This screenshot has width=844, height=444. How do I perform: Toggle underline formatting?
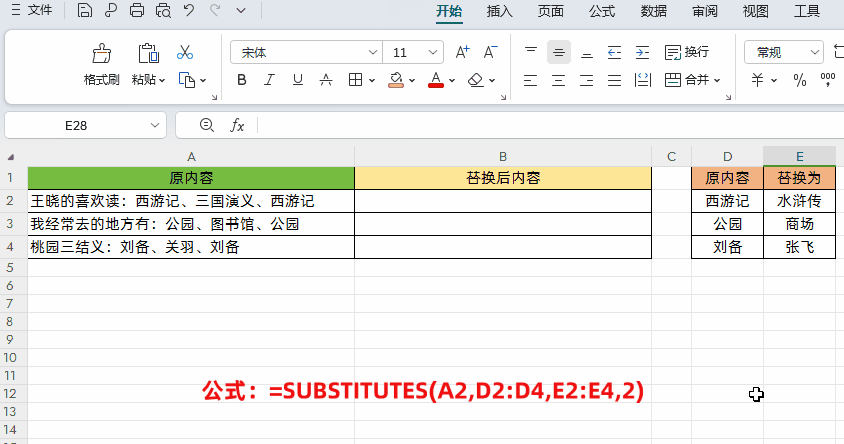pos(298,80)
